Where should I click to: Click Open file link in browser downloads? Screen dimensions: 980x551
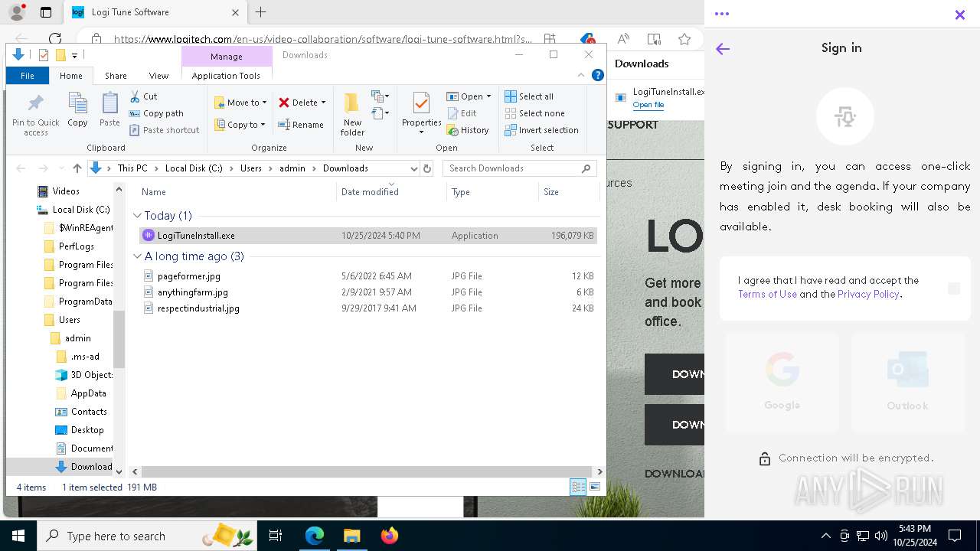pos(648,105)
